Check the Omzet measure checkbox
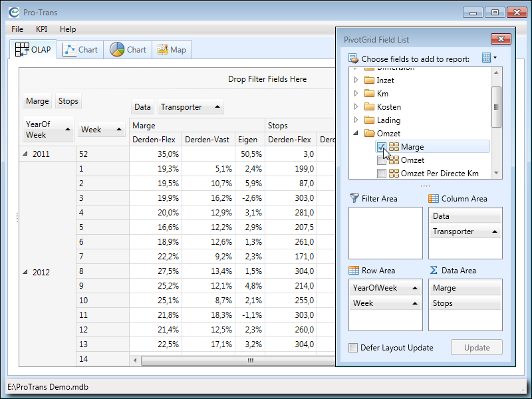532x399 pixels. tap(382, 160)
